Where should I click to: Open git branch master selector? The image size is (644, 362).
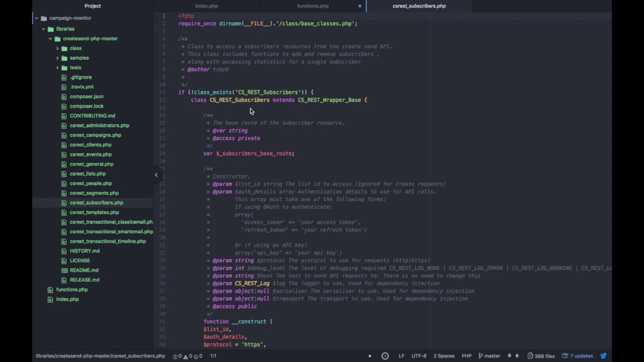[x=489, y=356]
